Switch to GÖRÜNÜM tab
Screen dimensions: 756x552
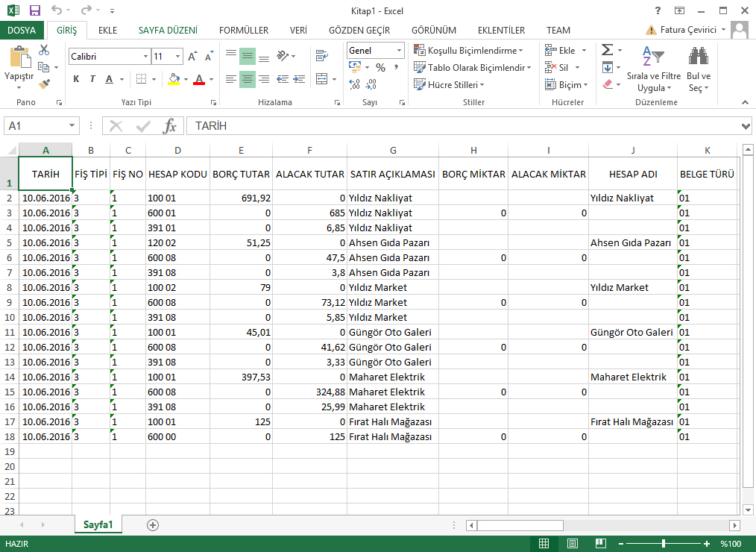point(433,30)
